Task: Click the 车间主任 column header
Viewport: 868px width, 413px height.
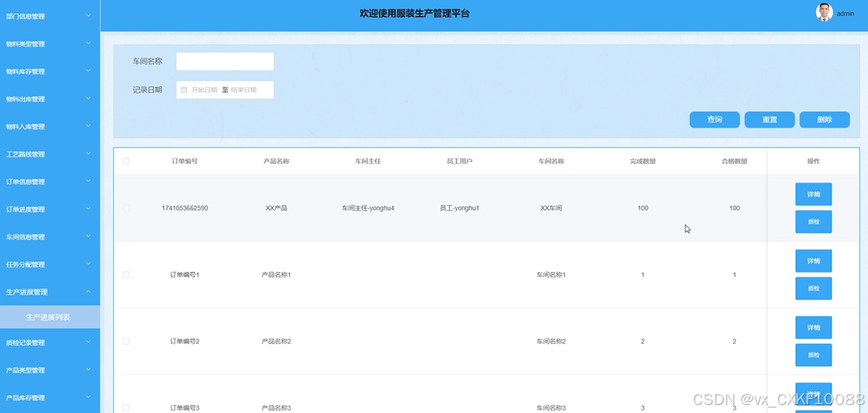Action: pos(368,161)
